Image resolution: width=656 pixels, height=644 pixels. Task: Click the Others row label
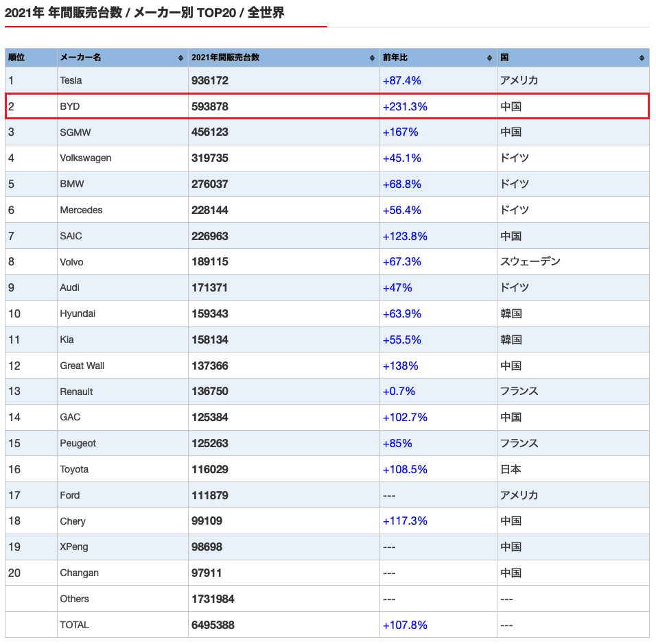74,599
